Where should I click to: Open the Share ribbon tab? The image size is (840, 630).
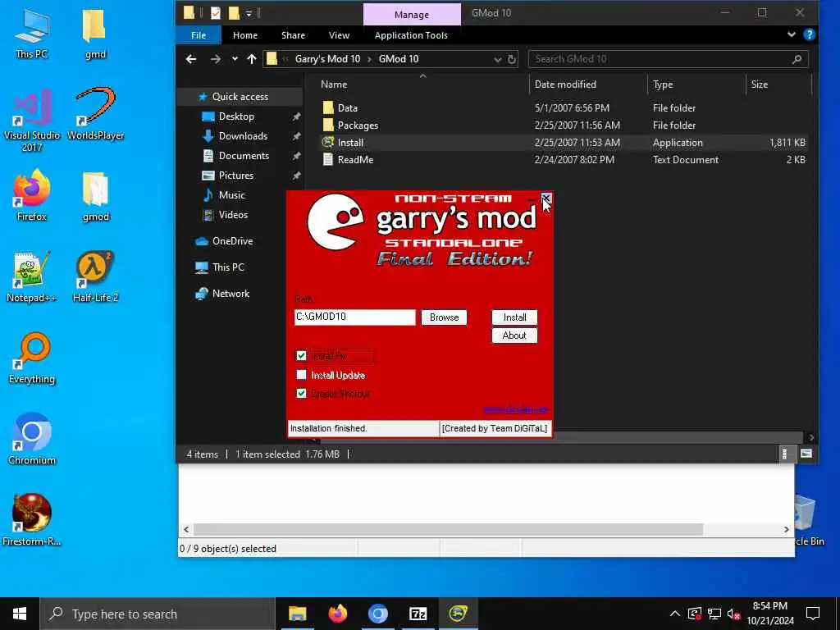tap(293, 35)
